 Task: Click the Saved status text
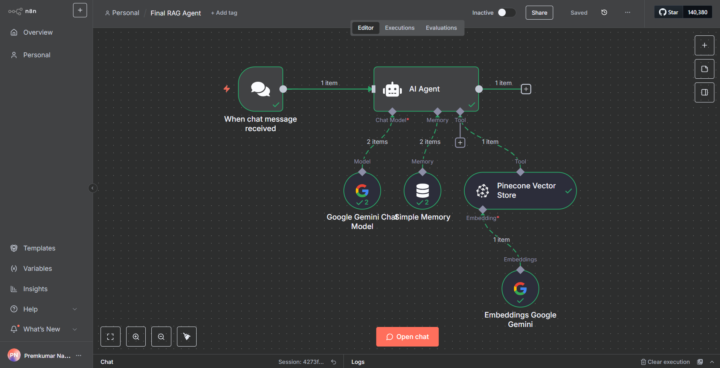coord(579,13)
